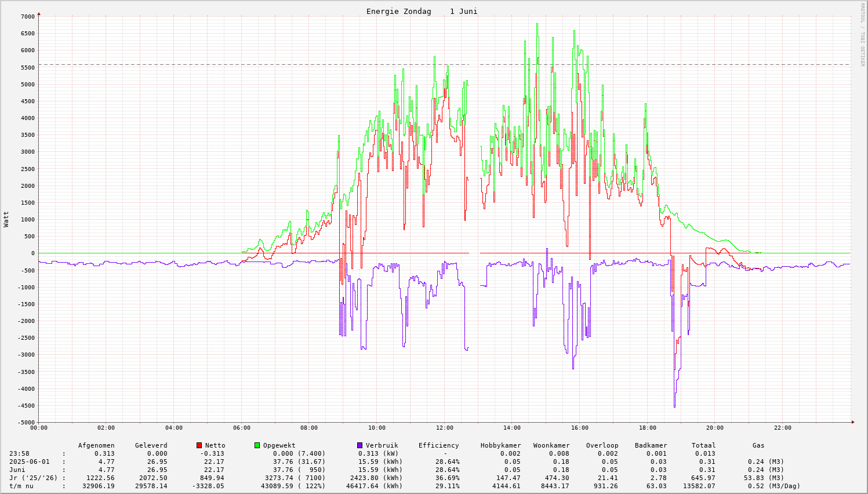Click the chart title 'Energie Zondag 1 Juni'
Viewport: 868px width, 494px height.
(x=422, y=12)
